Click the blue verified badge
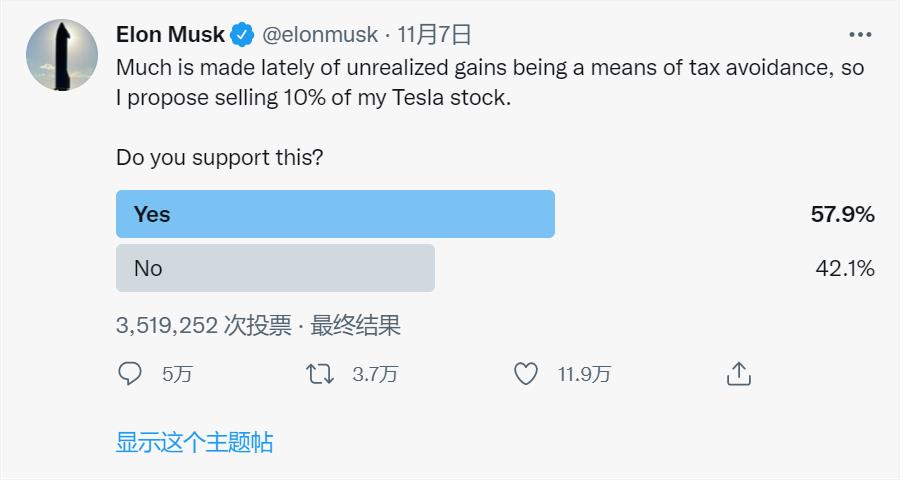 click(243, 35)
